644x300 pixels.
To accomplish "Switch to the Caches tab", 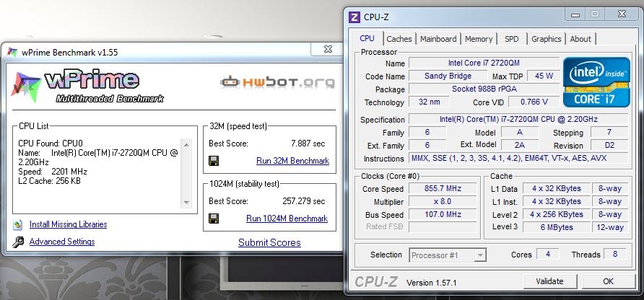I will click(399, 39).
